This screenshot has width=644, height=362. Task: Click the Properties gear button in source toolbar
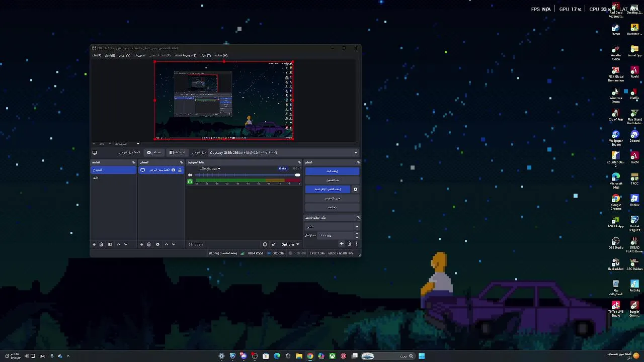(154, 152)
